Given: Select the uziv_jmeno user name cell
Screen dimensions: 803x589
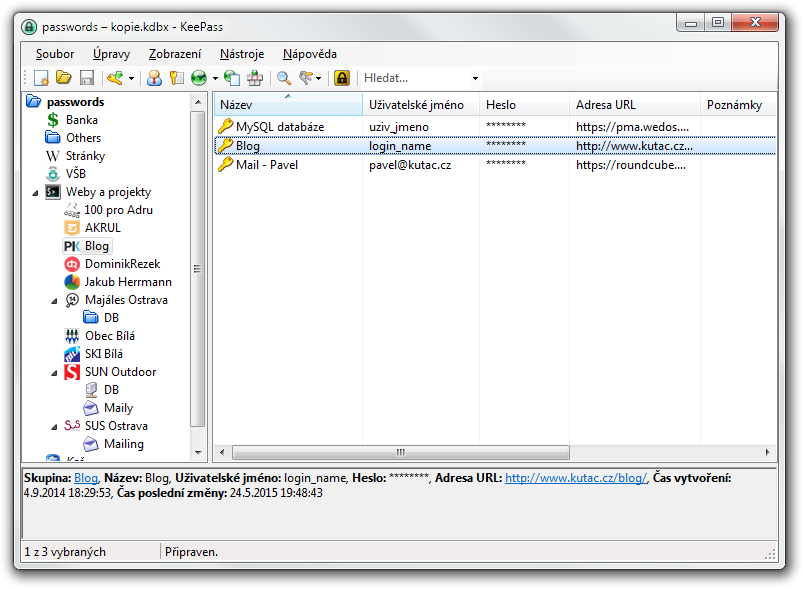Looking at the screenshot, I should [399, 127].
